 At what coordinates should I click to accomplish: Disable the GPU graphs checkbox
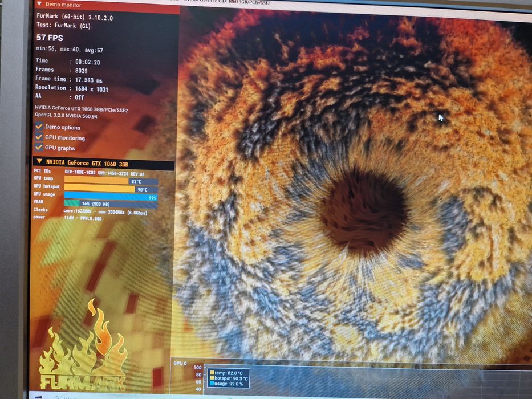click(39, 147)
